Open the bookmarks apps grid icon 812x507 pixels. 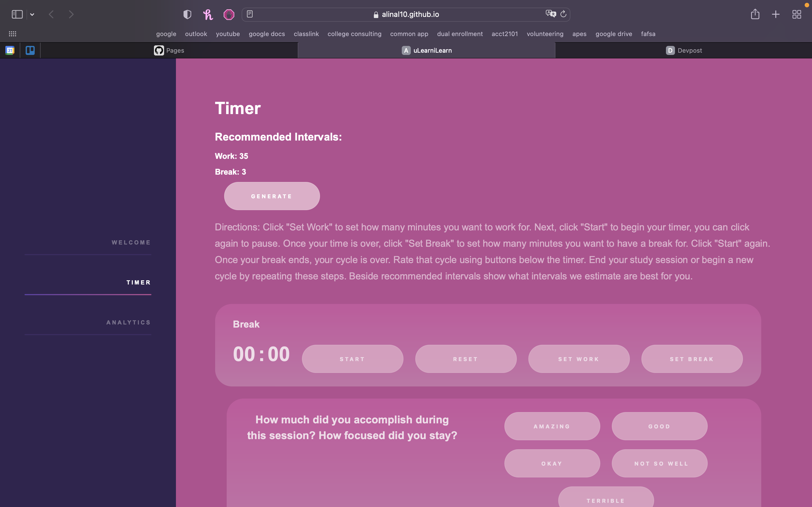pyautogui.click(x=12, y=34)
